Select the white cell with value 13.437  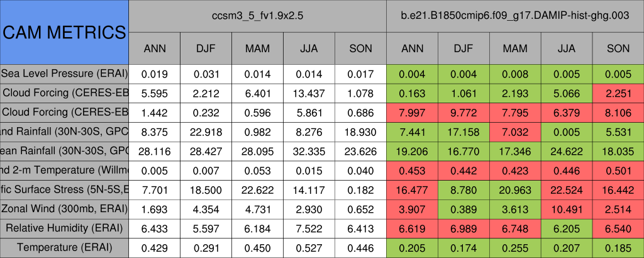309,93
